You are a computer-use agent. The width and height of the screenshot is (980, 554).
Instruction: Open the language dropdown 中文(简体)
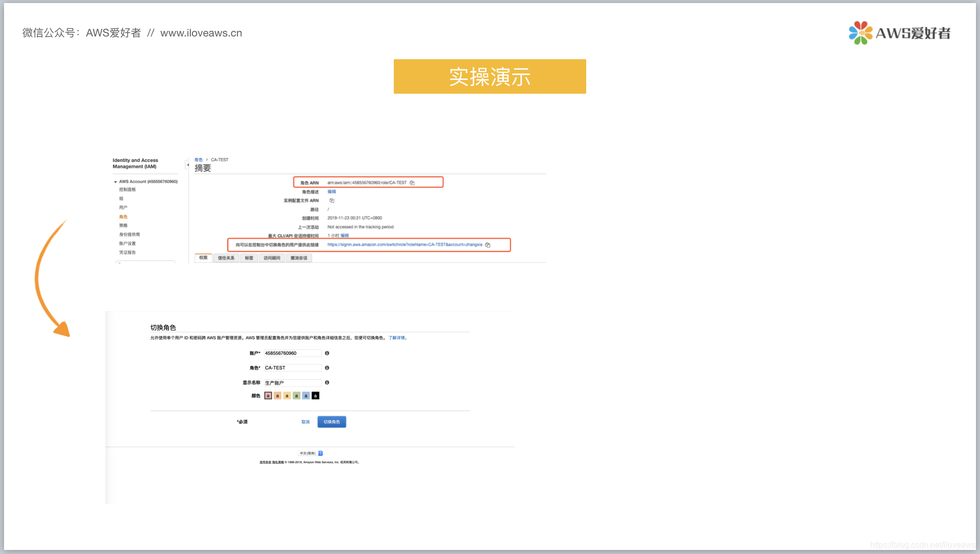(x=311, y=453)
